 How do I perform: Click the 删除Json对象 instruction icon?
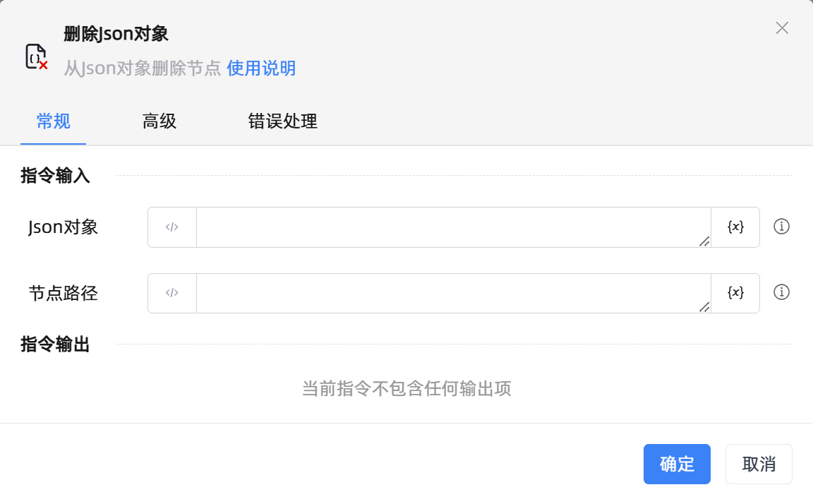pos(35,56)
